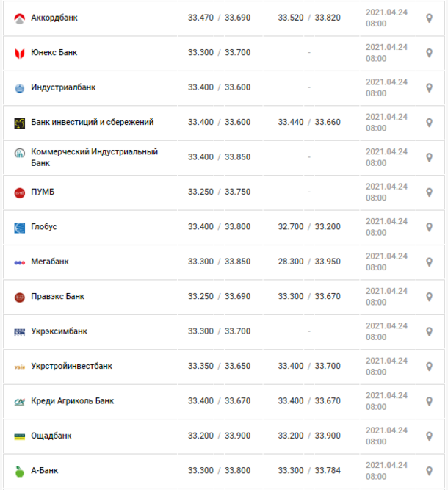Click the Креди Агриколь Банк logo
Screen dimensions: 448x490
click(x=20, y=402)
